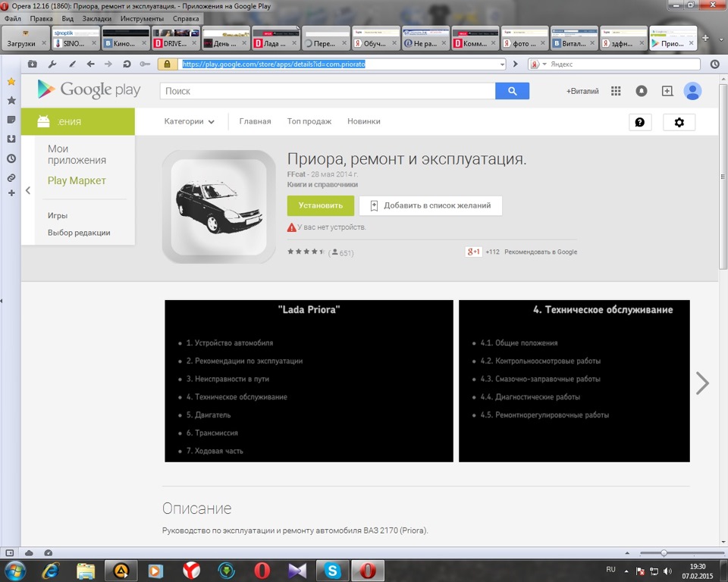Viewport: 728px width, 582px height.
Task: Open Internet Explorer from the taskbar
Action: (50, 571)
